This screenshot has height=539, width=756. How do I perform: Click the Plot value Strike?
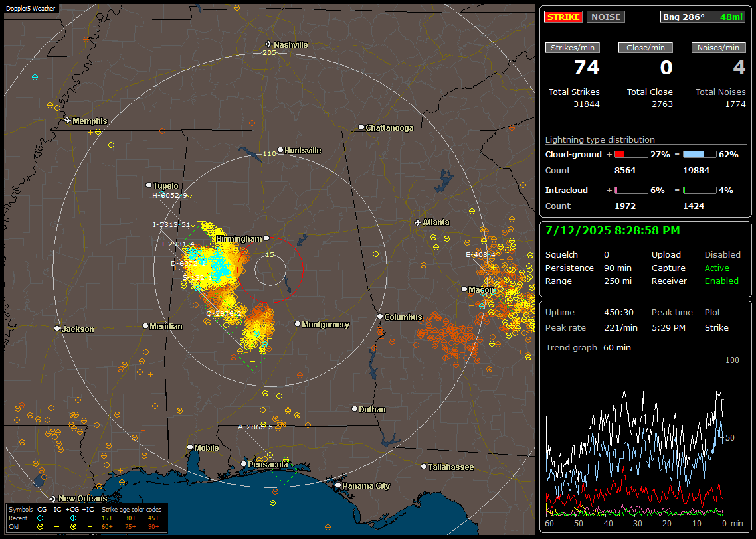716,327
